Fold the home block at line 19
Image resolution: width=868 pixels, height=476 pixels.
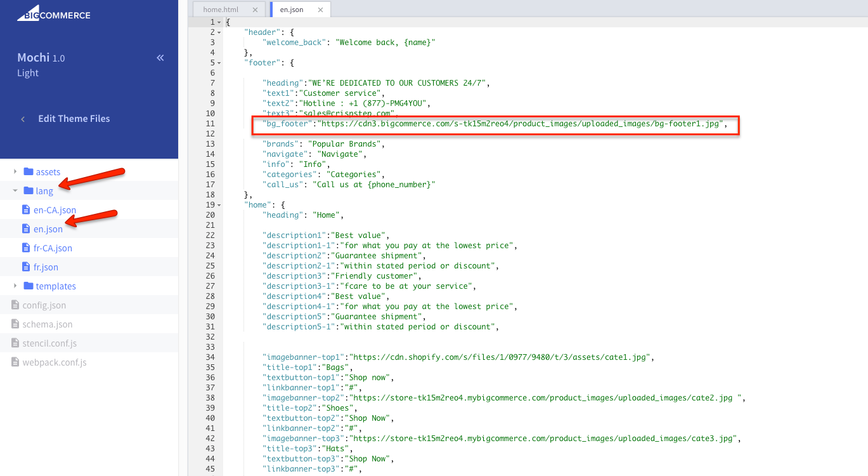click(x=219, y=205)
